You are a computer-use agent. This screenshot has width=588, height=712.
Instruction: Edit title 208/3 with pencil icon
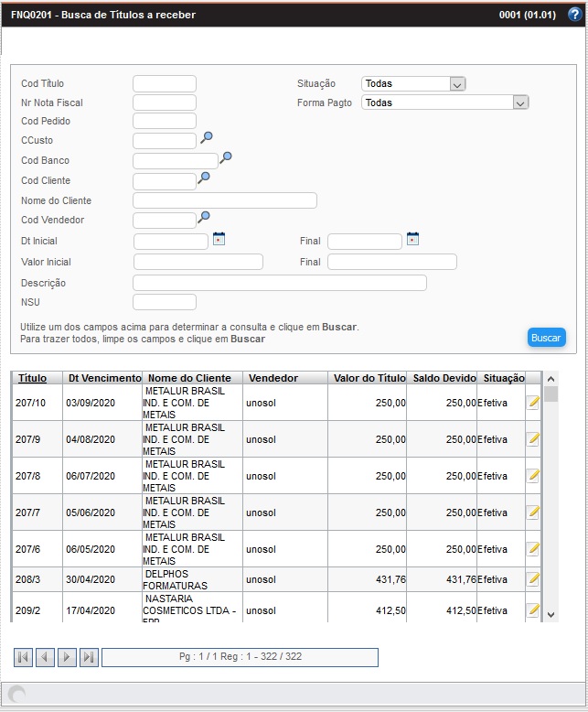tap(533, 578)
